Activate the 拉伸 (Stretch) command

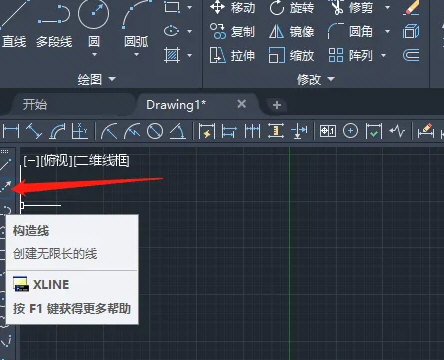[233, 55]
